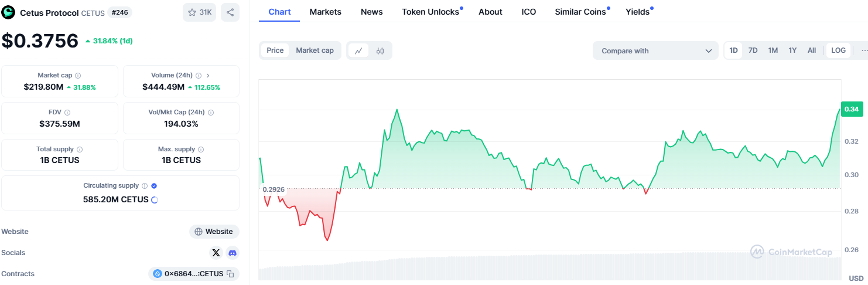Set chart range to 1M
Viewport: 868px width, 285px height.
(x=773, y=50)
